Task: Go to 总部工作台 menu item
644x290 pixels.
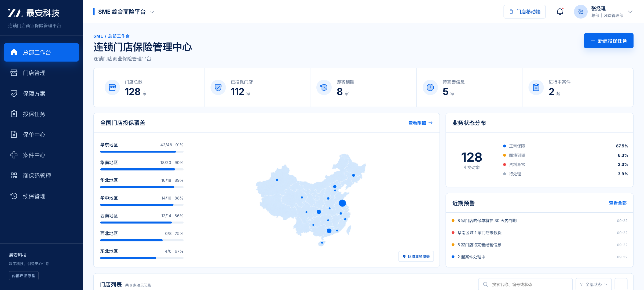Action: point(41,52)
